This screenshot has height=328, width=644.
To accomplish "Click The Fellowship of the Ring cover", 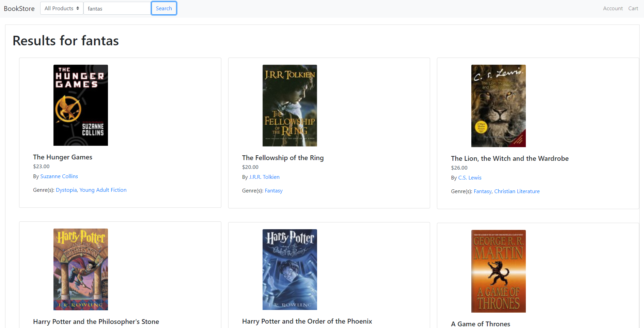I will pyautogui.click(x=289, y=106).
